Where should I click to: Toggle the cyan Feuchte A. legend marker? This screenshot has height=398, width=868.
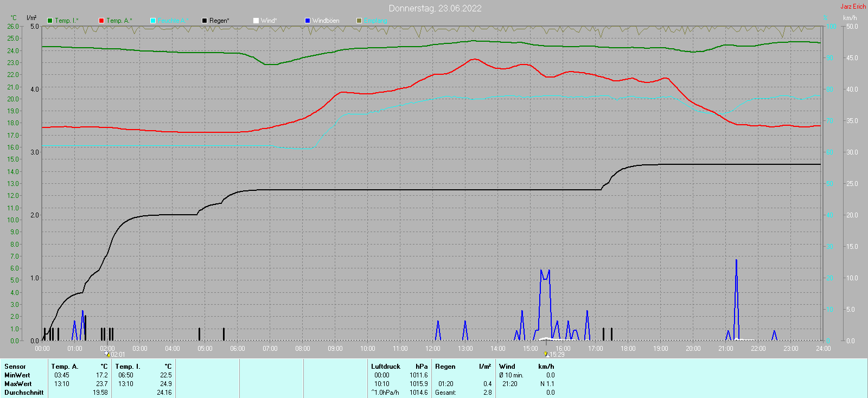[153, 21]
